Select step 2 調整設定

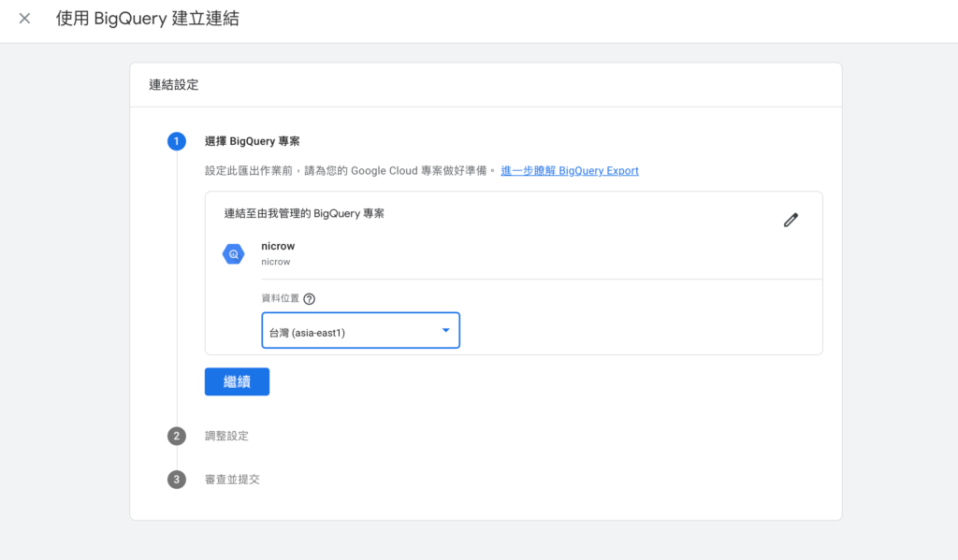(x=226, y=436)
